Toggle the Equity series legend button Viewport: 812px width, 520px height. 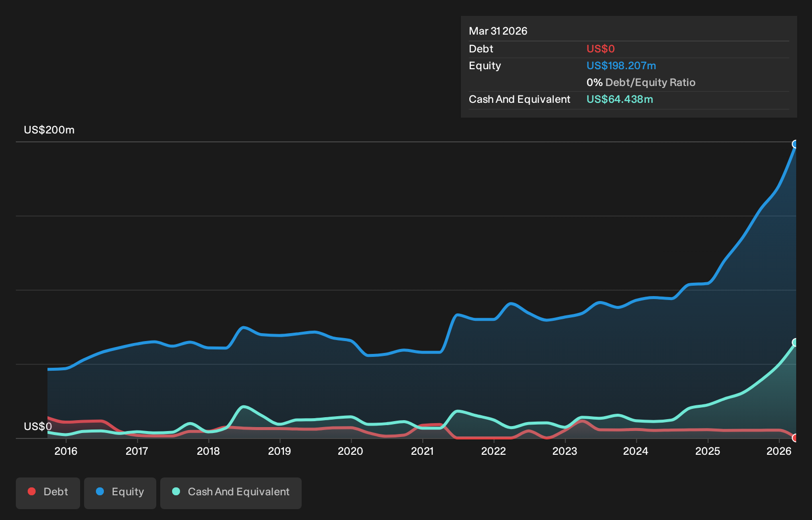tap(120, 493)
